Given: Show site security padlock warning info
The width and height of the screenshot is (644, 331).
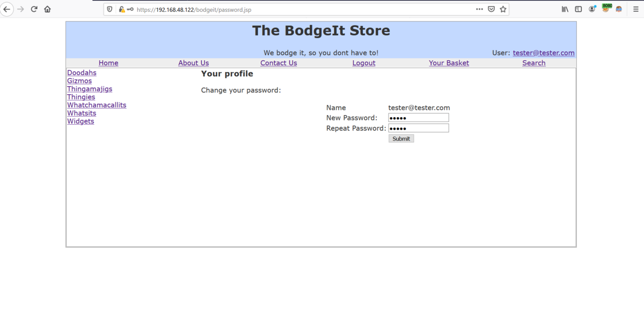Looking at the screenshot, I should (121, 9).
